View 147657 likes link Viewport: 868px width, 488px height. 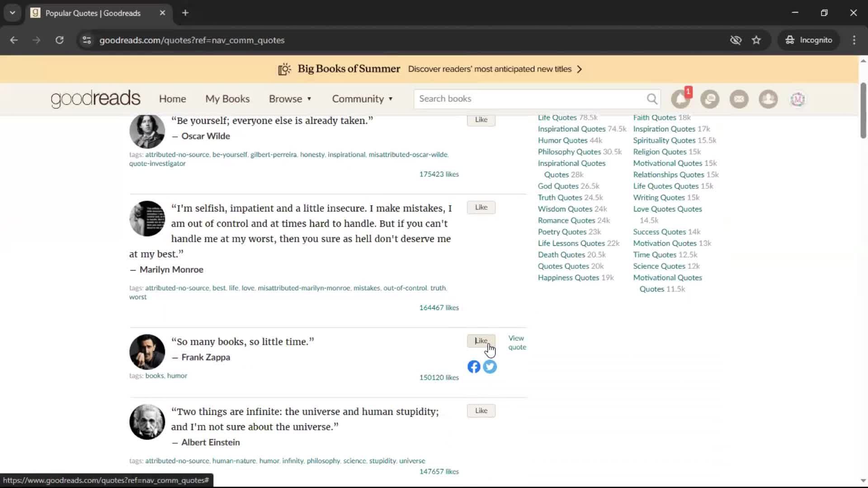point(439,472)
